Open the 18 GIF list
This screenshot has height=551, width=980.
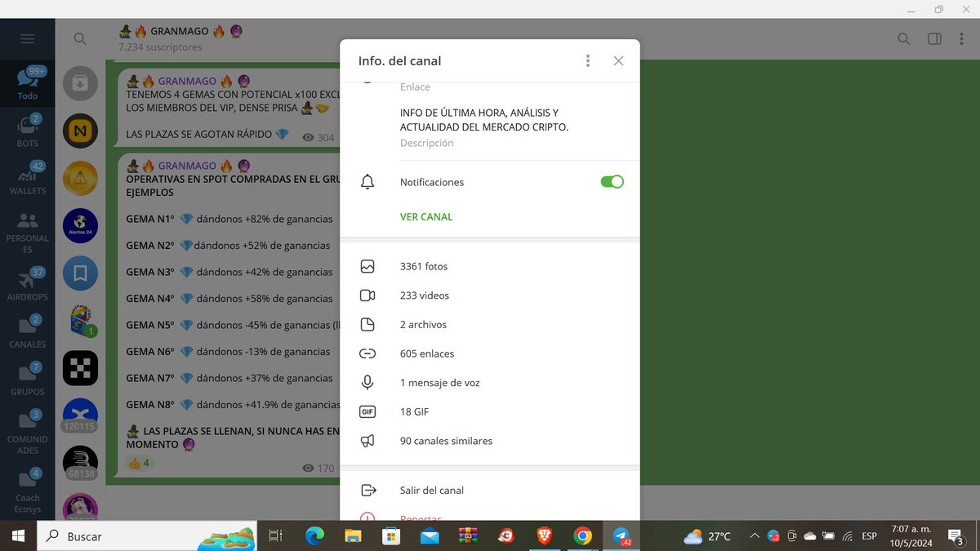[490, 411]
